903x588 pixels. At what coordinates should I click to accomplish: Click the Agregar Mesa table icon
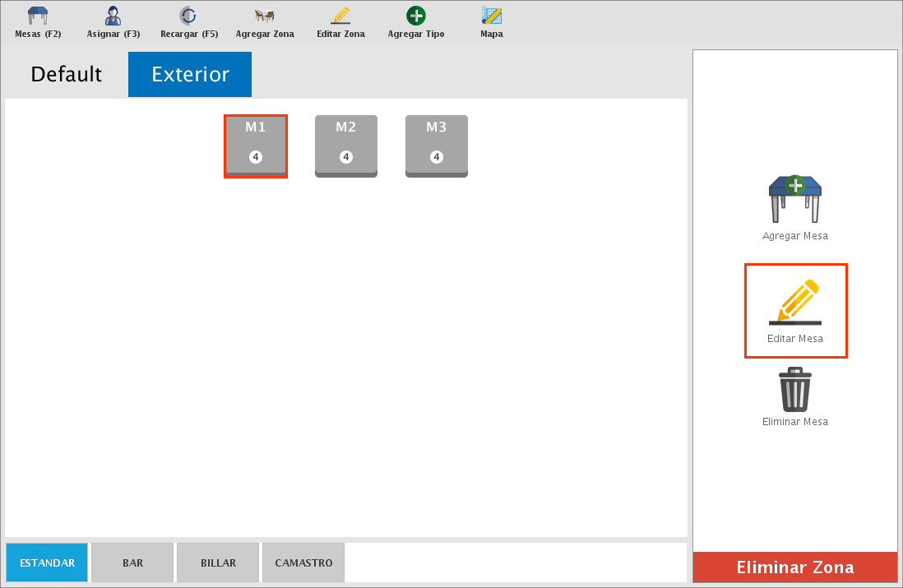[794, 200]
